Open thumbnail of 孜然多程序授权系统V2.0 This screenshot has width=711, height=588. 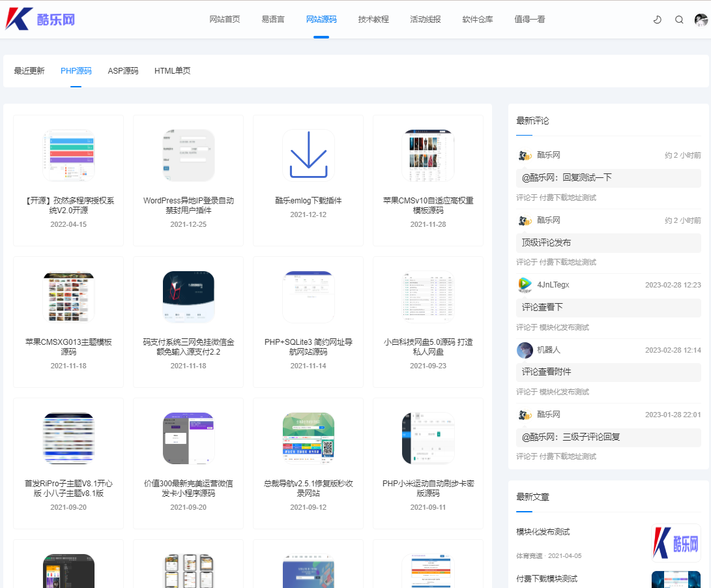(68, 155)
